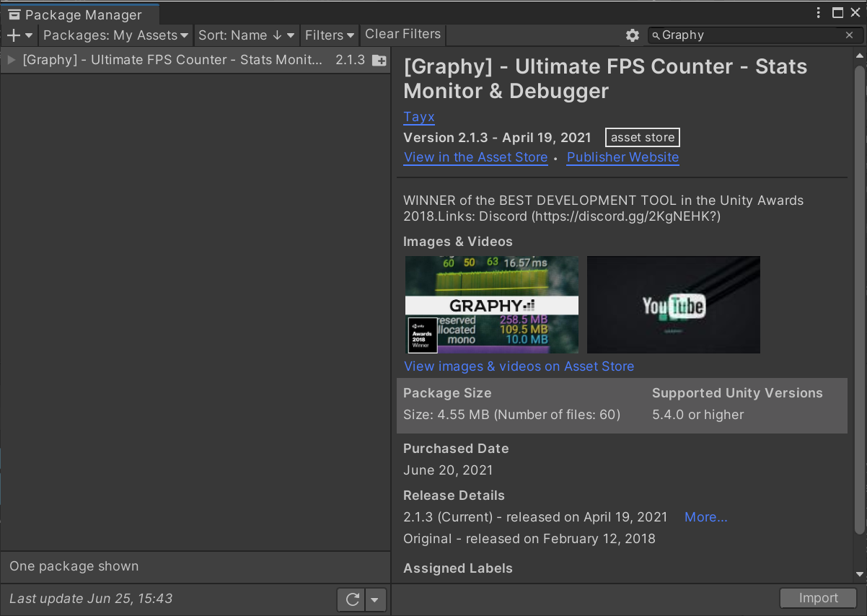Image resolution: width=867 pixels, height=616 pixels.
Task: Expand the Graphy package list row
Action: pyautogui.click(x=11, y=60)
